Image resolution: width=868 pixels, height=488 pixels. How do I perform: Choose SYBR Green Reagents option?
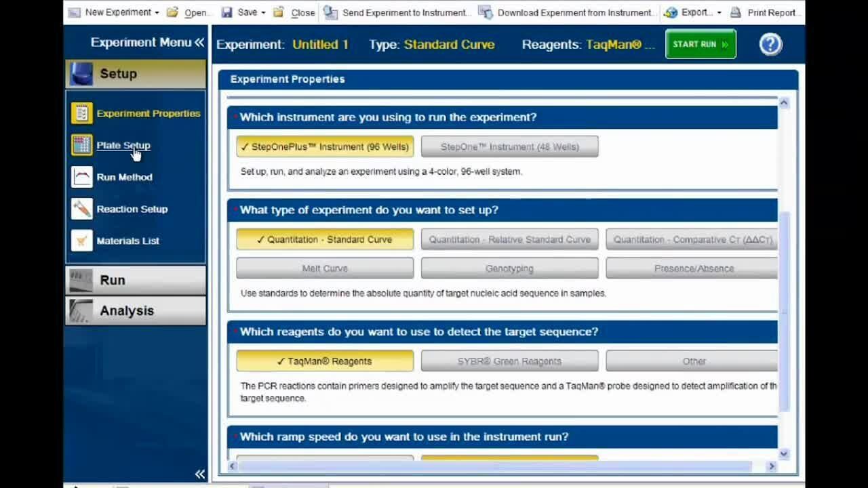[509, 361]
